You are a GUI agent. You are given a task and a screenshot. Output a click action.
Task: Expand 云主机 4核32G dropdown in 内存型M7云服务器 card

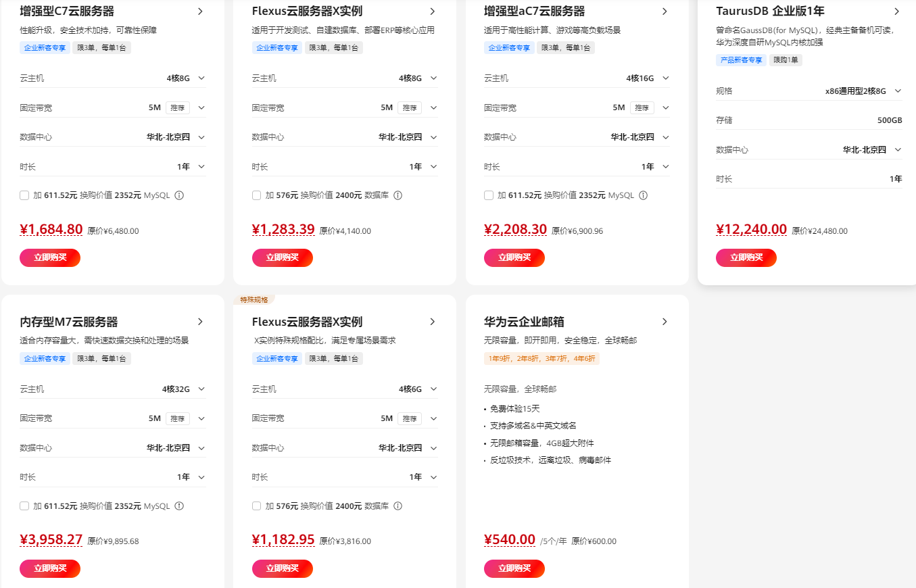coord(201,389)
